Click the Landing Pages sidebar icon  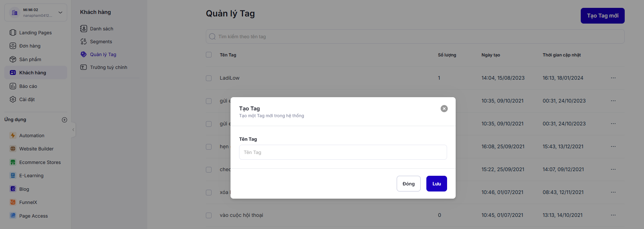point(13,33)
